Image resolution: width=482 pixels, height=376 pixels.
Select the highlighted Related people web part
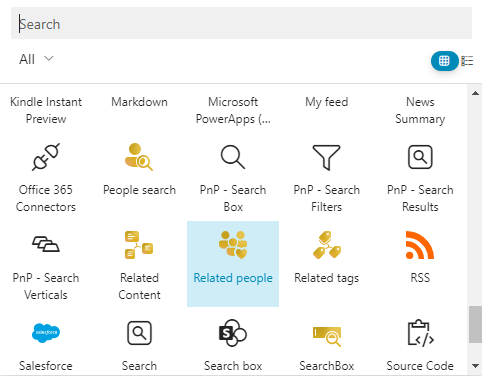point(233,264)
